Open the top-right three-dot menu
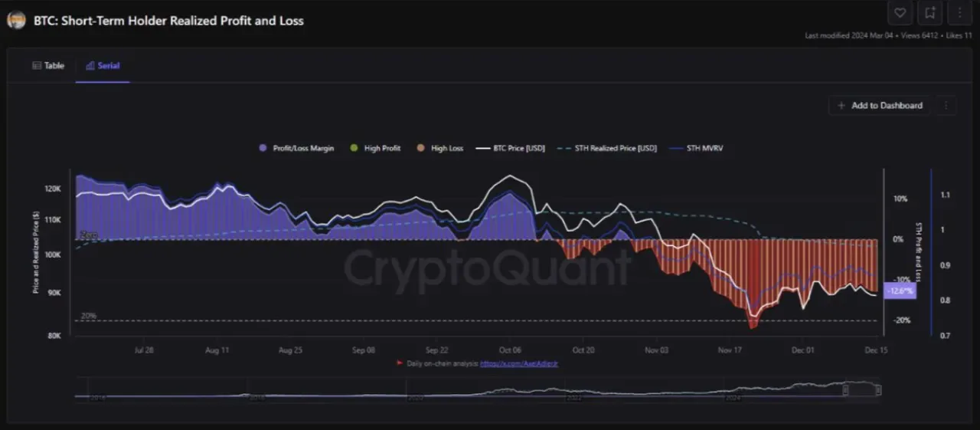Image resolution: width=980 pixels, height=430 pixels. click(x=960, y=12)
